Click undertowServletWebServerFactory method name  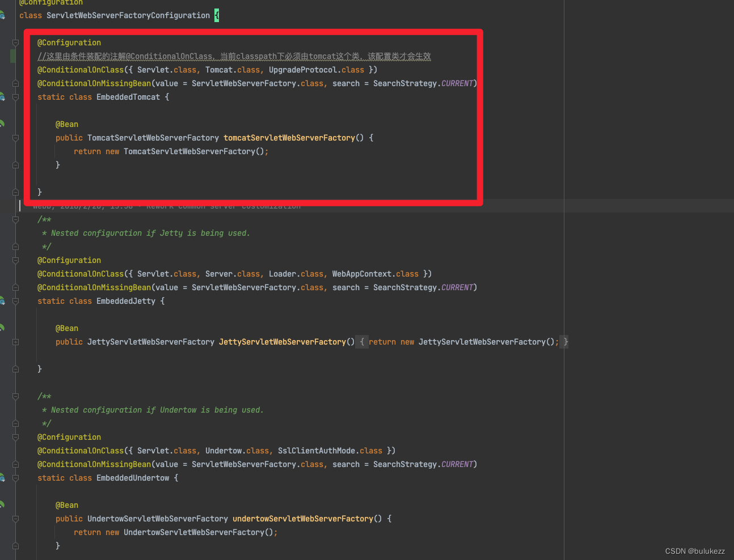coord(303,519)
